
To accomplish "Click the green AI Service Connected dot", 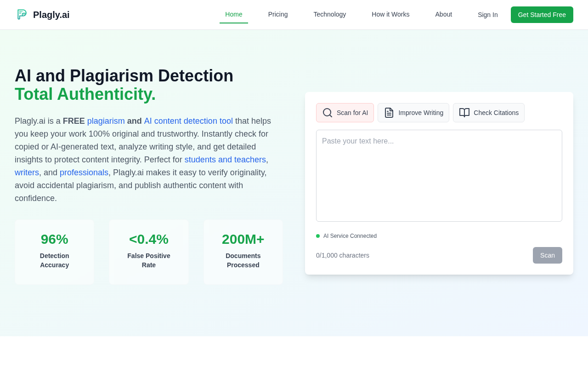I will [x=318, y=236].
